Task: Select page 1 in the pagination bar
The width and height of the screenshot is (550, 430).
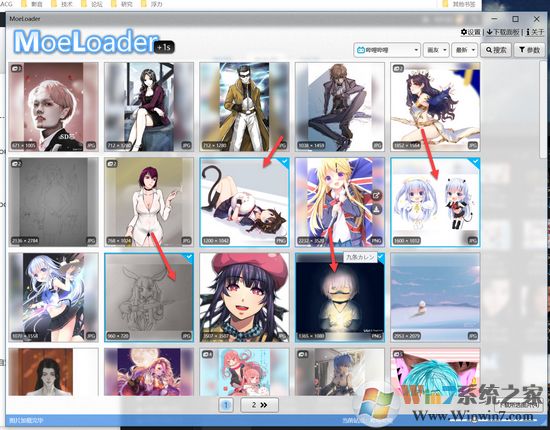Action: [226, 405]
